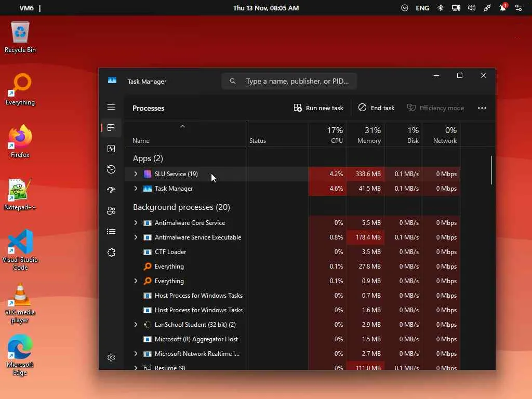The width and height of the screenshot is (532, 399).
Task: Open the Details sidebar icon
Action: pyautogui.click(x=111, y=231)
